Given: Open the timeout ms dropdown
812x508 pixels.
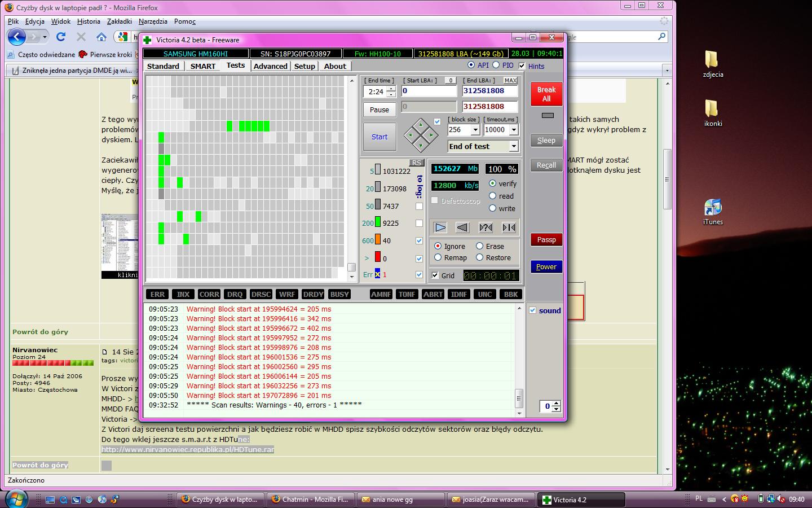Looking at the screenshot, I should pyautogui.click(x=514, y=130).
